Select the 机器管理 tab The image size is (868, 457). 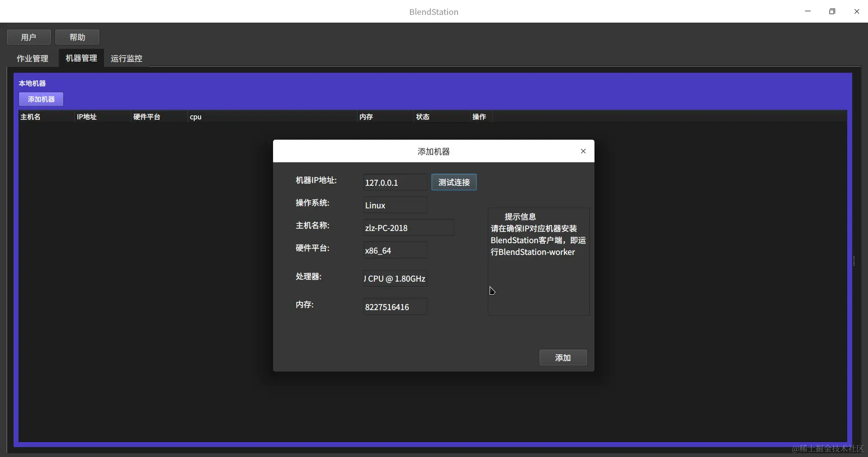[81, 58]
